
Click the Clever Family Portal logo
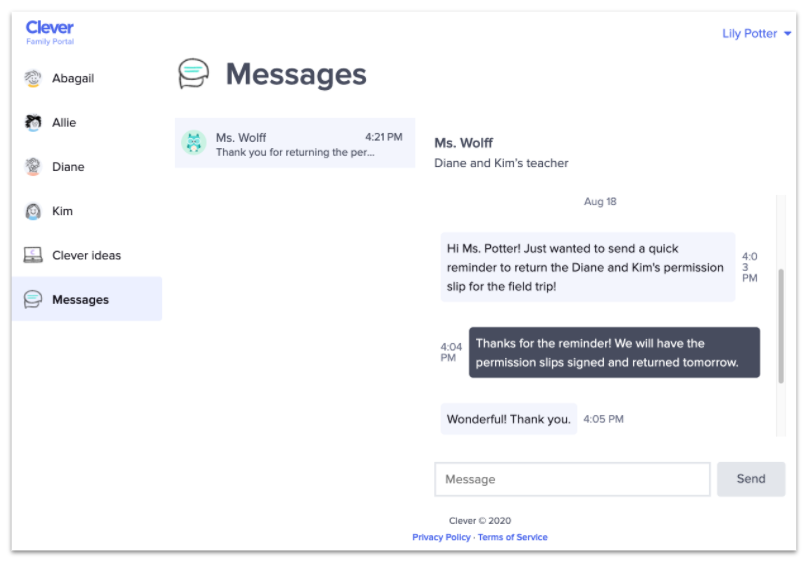(x=50, y=32)
